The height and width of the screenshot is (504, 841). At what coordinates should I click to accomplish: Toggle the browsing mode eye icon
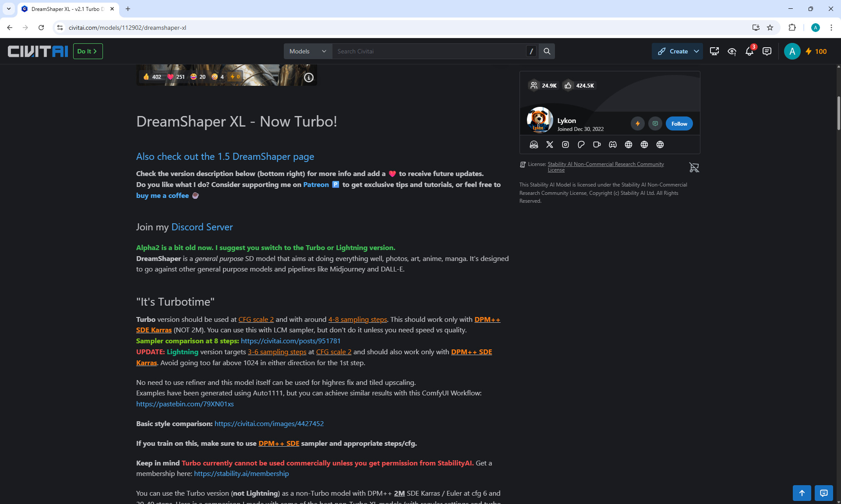(x=732, y=52)
